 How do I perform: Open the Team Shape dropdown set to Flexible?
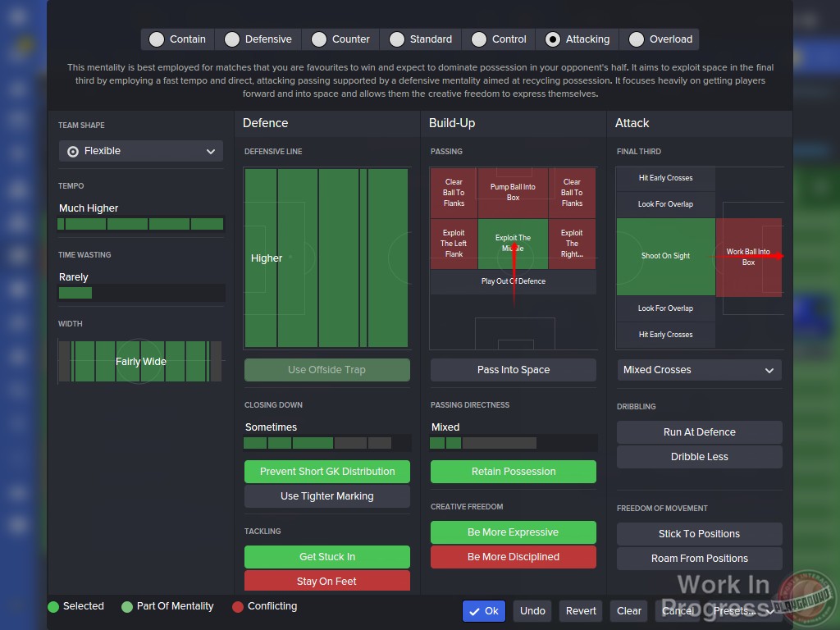[x=140, y=151]
